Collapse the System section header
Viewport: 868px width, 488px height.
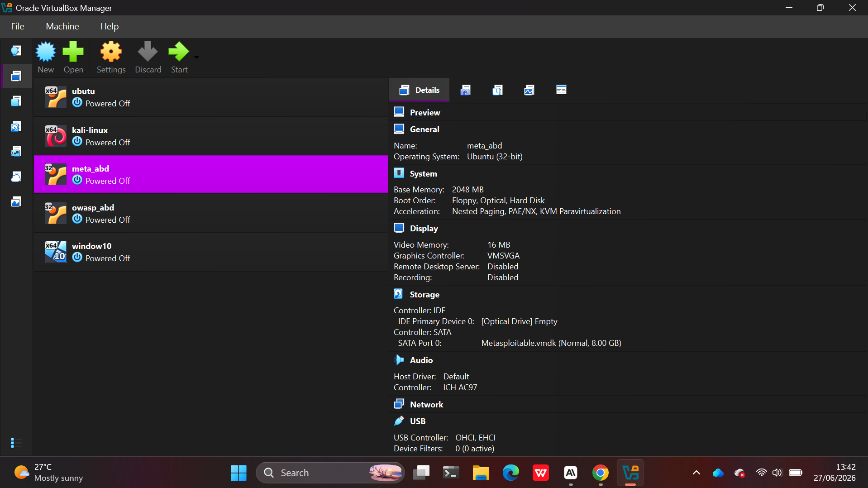[x=423, y=173]
